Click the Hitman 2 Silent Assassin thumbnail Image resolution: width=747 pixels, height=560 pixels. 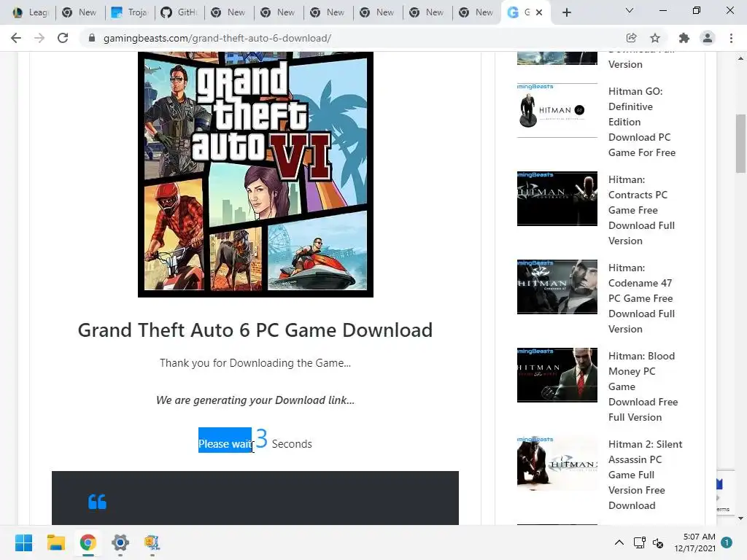pos(557,463)
